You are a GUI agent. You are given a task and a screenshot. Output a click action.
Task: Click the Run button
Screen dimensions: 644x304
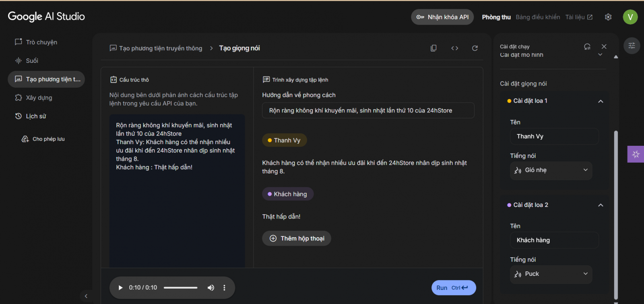(453, 287)
